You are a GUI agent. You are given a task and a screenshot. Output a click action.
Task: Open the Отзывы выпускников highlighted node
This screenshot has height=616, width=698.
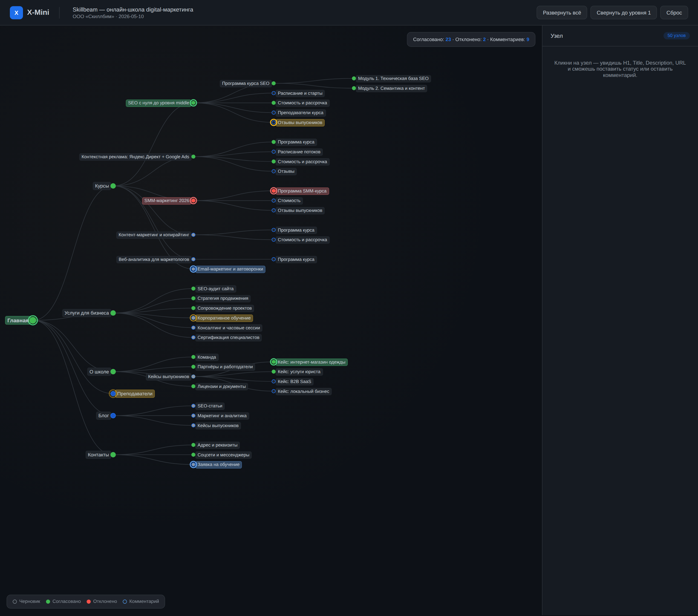(x=300, y=123)
